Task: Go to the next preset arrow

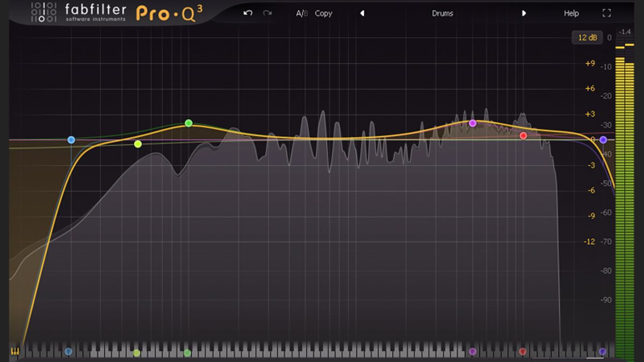Action: click(x=524, y=13)
